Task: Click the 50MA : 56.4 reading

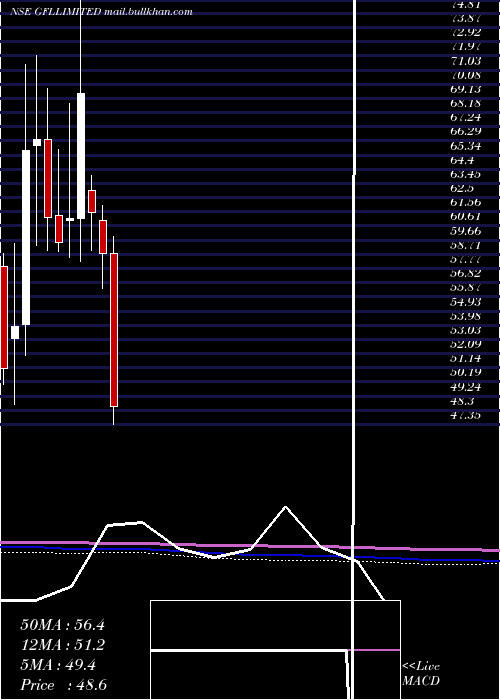Action: pyautogui.click(x=62, y=625)
